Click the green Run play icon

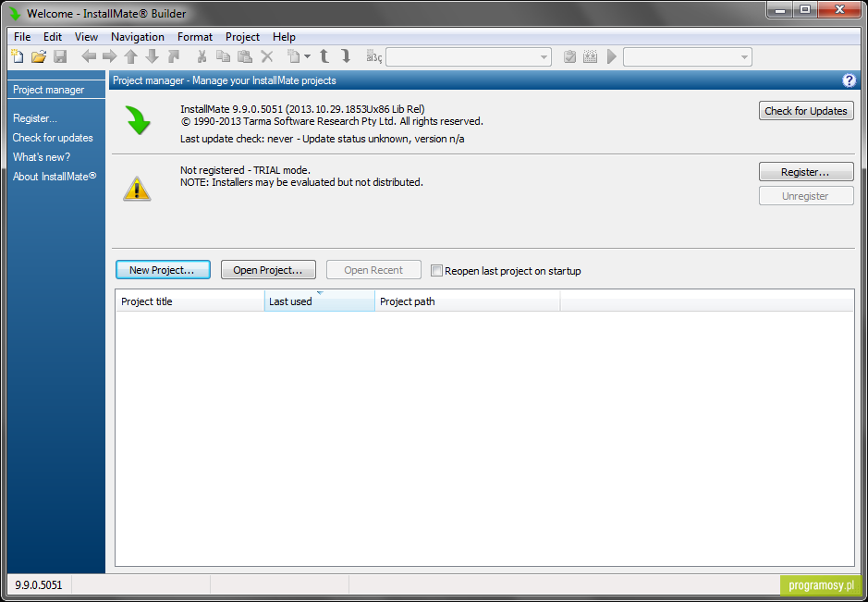(x=612, y=56)
